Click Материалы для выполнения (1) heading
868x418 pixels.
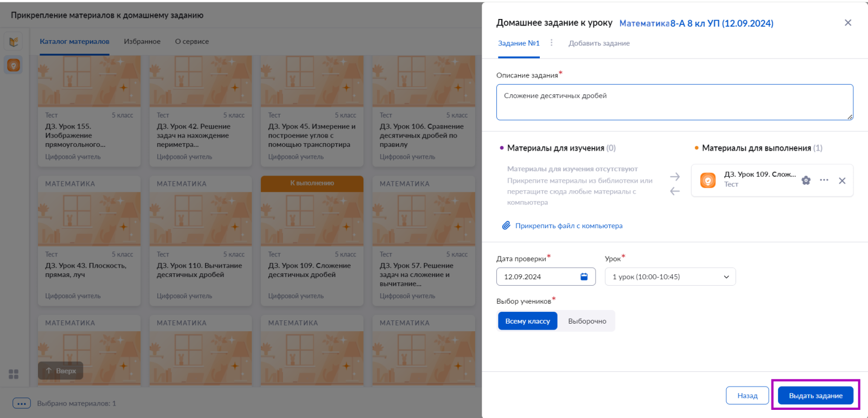762,148
